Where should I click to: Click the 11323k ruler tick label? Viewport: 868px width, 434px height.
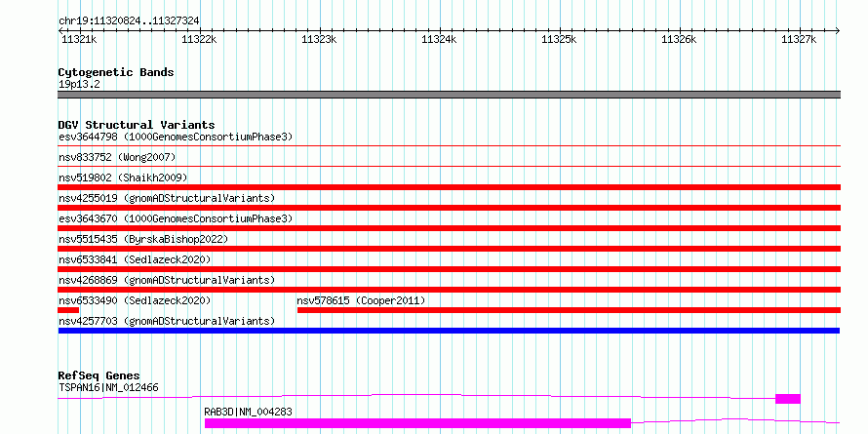(319, 39)
